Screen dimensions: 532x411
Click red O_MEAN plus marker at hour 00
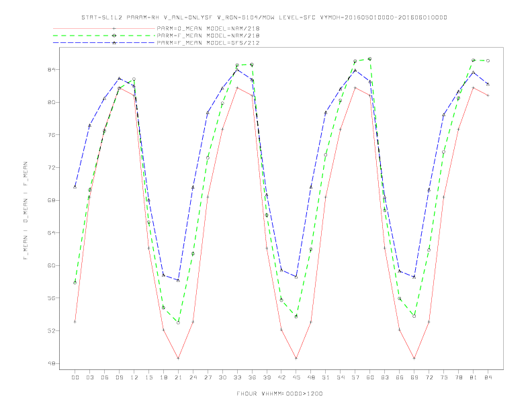click(x=75, y=322)
